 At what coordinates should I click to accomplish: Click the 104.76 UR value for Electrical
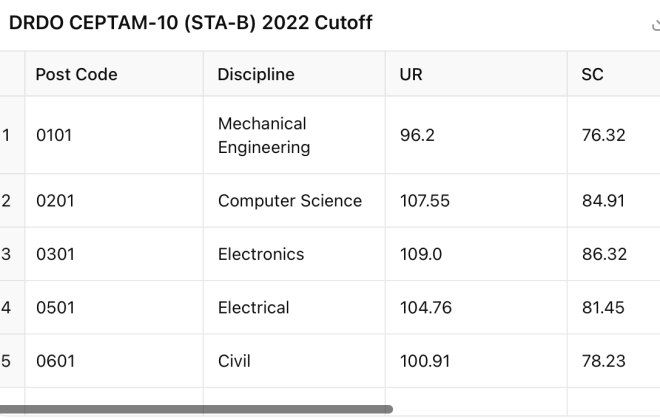[x=426, y=308]
